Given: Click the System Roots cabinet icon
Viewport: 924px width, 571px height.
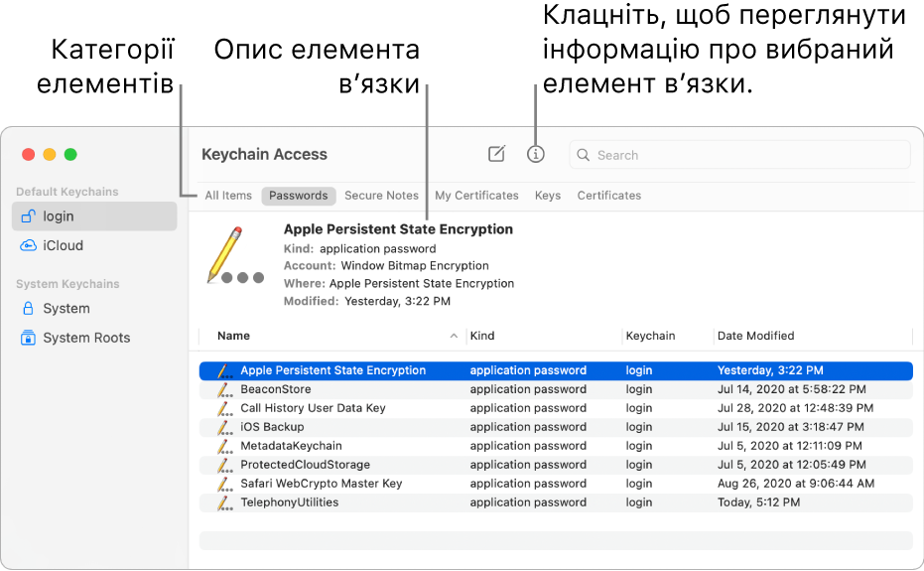Looking at the screenshot, I should (28, 338).
